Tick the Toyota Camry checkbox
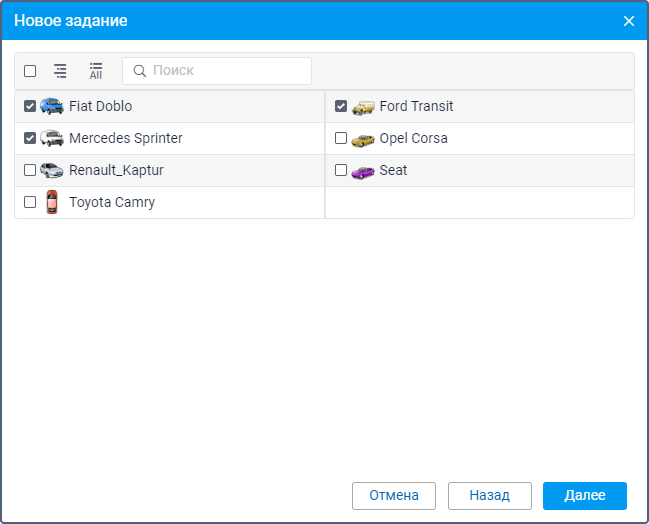Image resolution: width=649 pixels, height=524 pixels. [x=30, y=202]
